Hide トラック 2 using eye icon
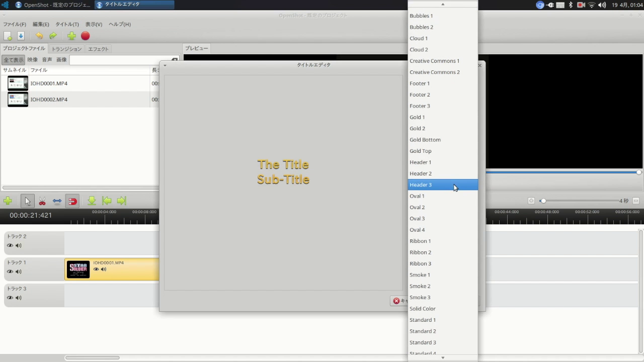The height and width of the screenshot is (362, 644). [10, 245]
